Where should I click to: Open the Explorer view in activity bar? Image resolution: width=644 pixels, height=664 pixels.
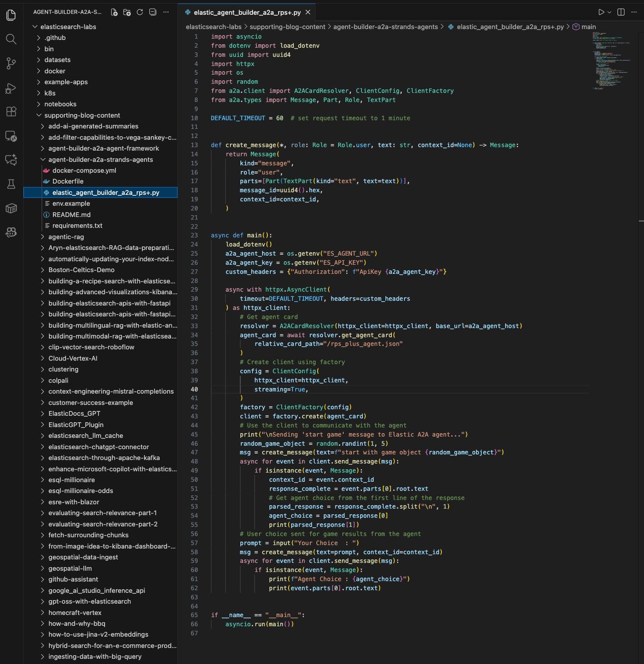(11, 15)
